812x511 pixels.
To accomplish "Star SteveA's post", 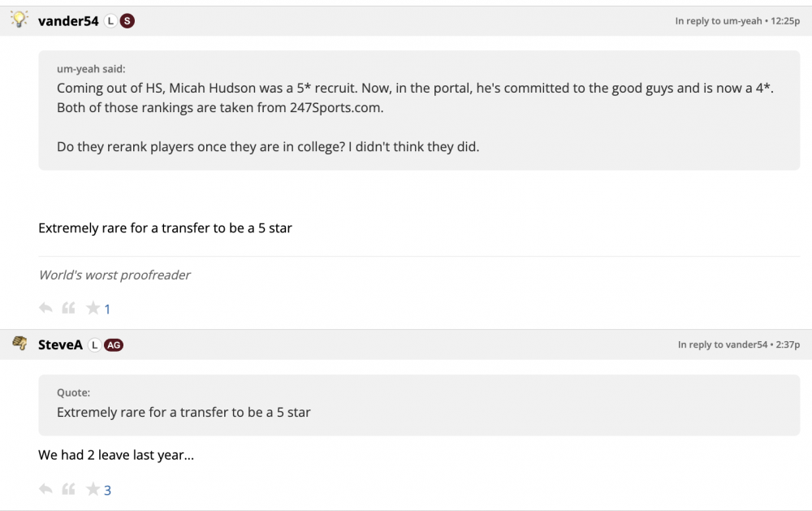I will coord(93,489).
